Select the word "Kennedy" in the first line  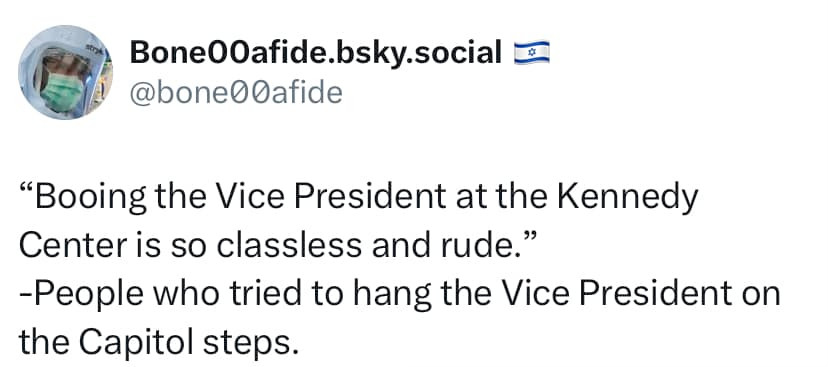(x=627, y=196)
